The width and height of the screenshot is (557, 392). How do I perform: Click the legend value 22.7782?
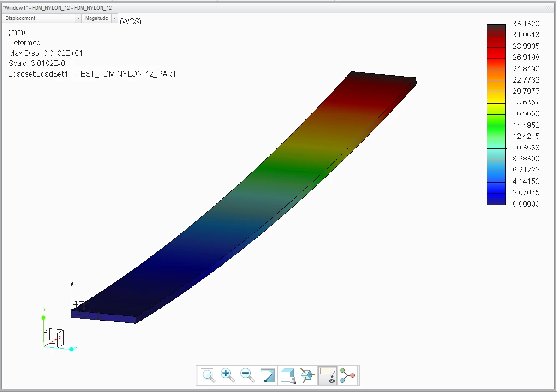point(526,80)
